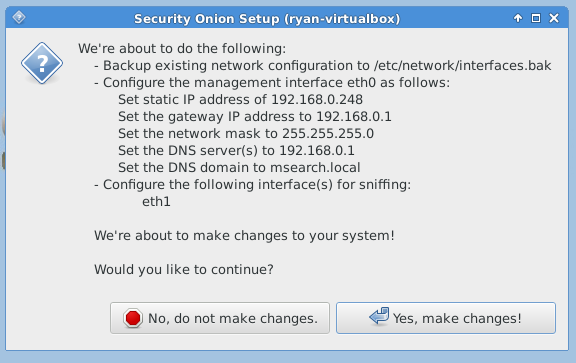The width and height of the screenshot is (576, 363).
Task: Click the network mask 255.255.255.0 line
Action: (246, 133)
